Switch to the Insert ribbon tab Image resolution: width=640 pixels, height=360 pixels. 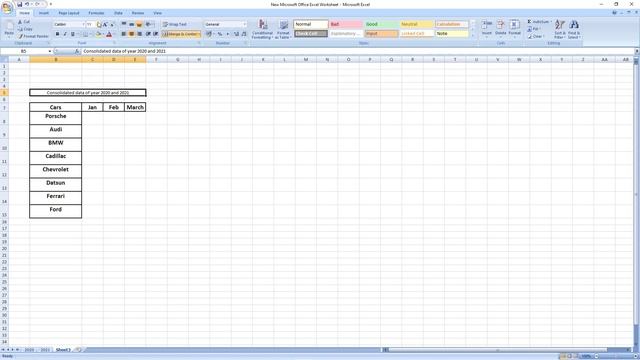(44, 13)
